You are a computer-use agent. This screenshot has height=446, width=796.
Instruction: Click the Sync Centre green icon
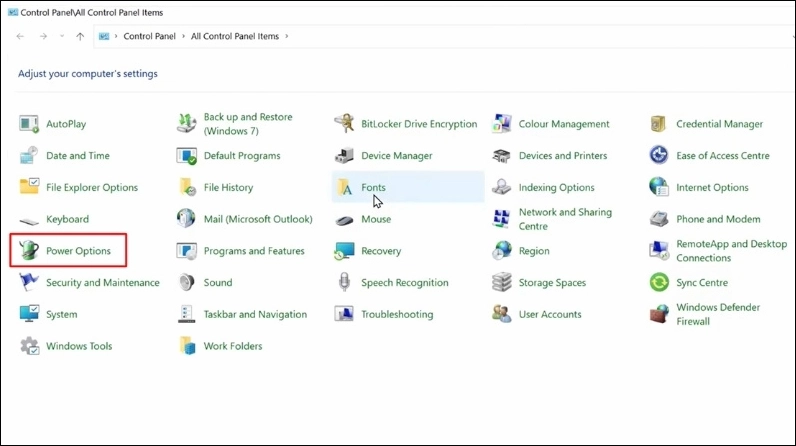point(659,283)
